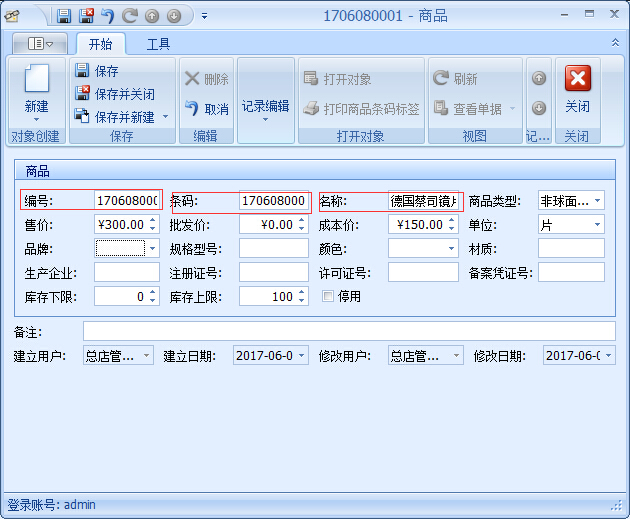Switch to the 开始 ribbon tab
This screenshot has width=630, height=519.
click(x=100, y=44)
